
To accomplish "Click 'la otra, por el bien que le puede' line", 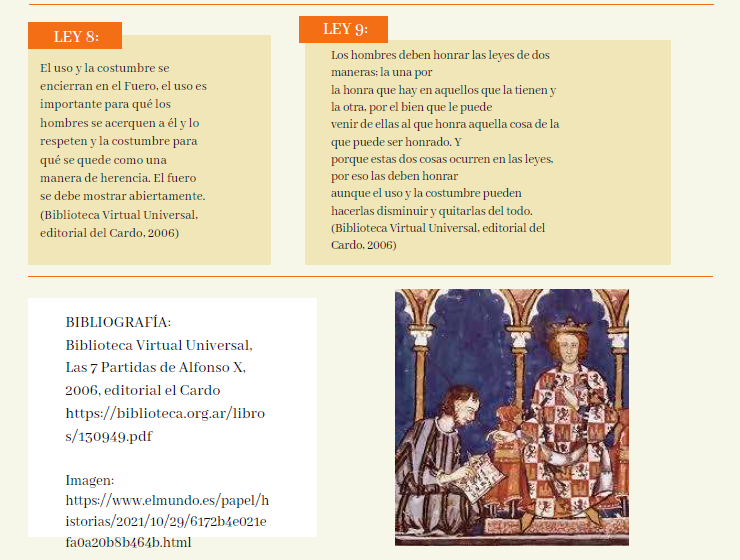I will click(x=412, y=107).
